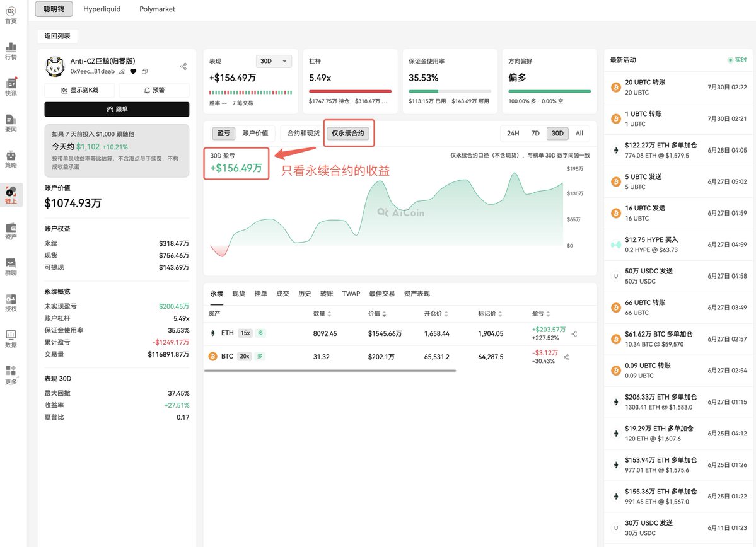Click 返回列表 back to list button
This screenshot has width=756, height=547.
(57, 36)
